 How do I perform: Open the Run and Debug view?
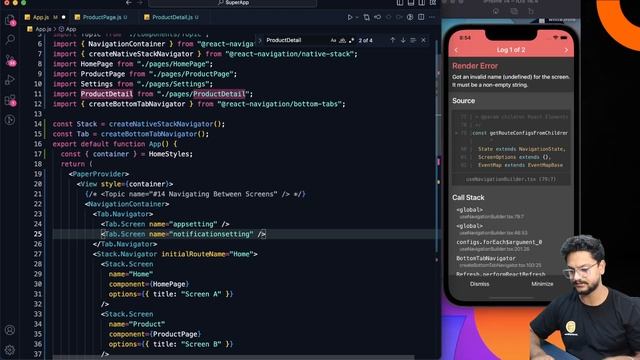coord(10,80)
